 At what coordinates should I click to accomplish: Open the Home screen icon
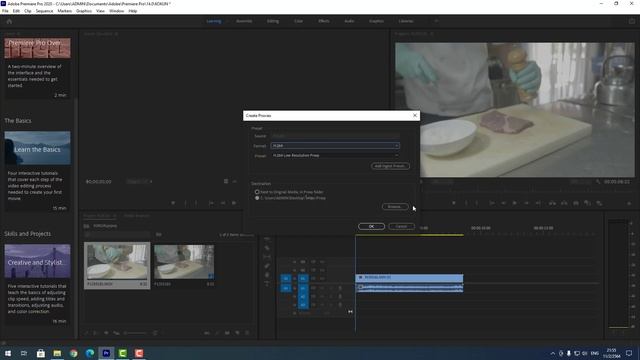click(9, 21)
